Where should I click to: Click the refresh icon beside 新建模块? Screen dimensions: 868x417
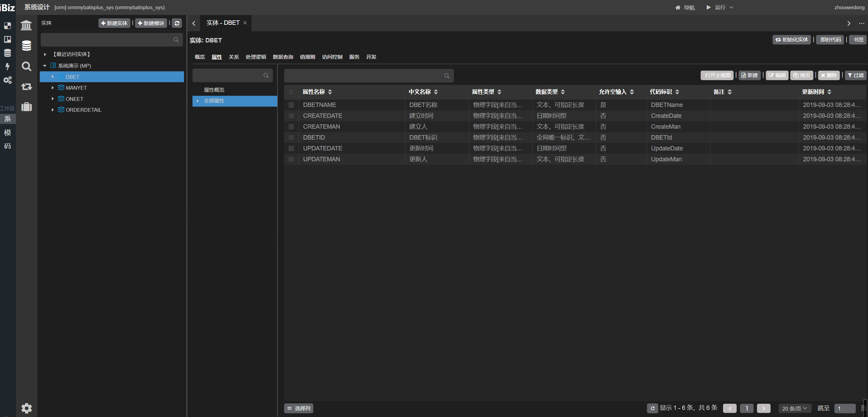tap(177, 23)
